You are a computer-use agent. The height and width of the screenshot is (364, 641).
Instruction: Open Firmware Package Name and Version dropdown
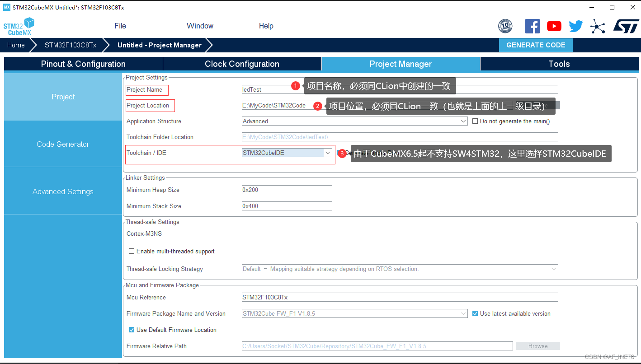click(355, 313)
